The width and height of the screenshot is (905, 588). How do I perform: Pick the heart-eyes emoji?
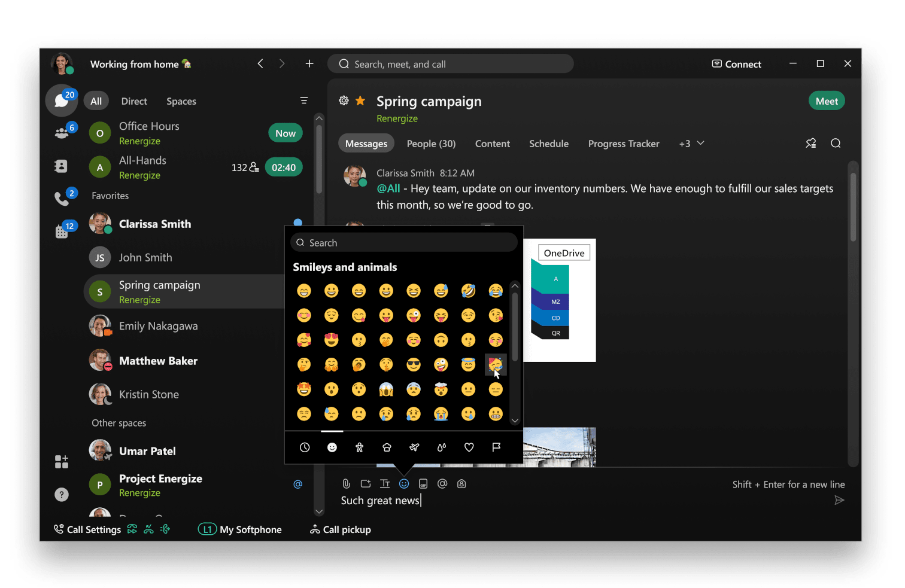pyautogui.click(x=332, y=340)
